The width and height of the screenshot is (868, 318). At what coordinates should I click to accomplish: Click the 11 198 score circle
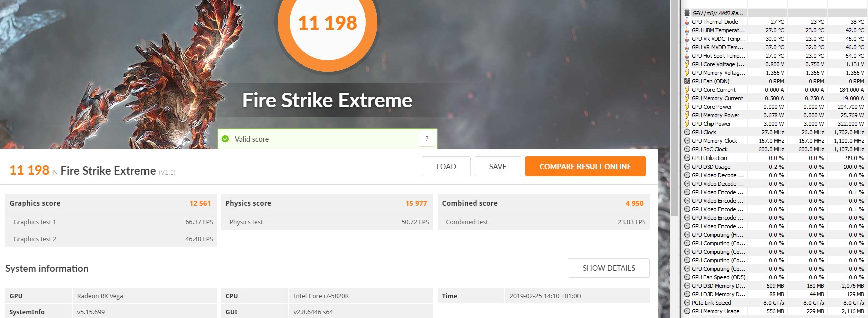coord(327,23)
